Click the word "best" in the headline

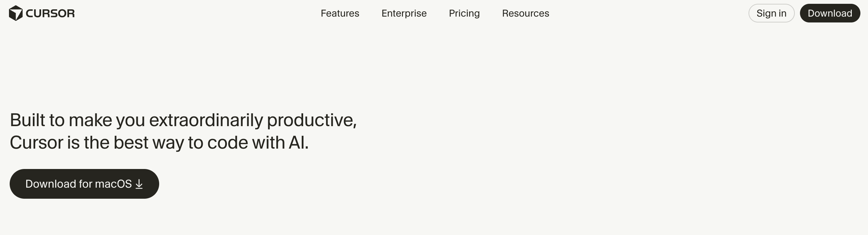click(131, 142)
